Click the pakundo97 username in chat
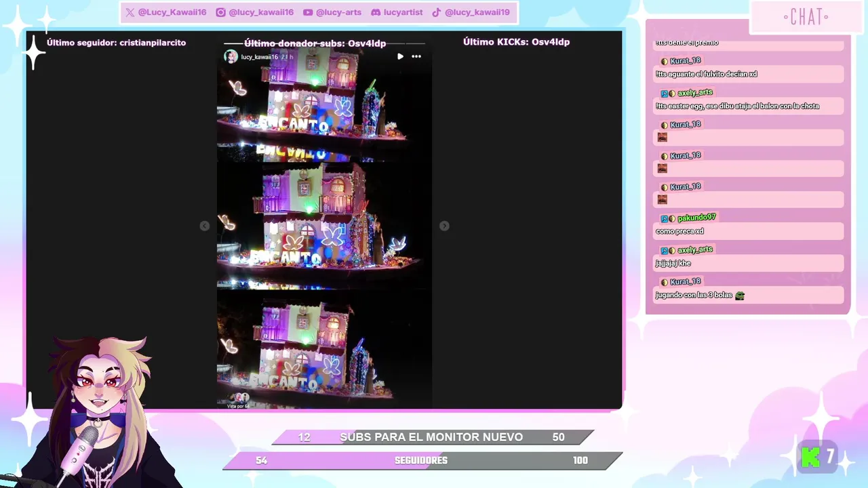This screenshot has height=488, width=868. click(696, 218)
